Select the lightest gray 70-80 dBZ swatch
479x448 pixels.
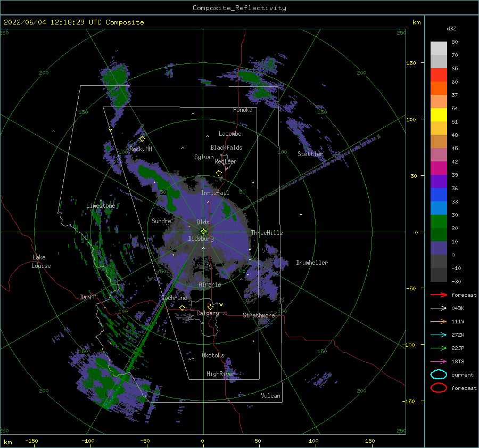439,48
